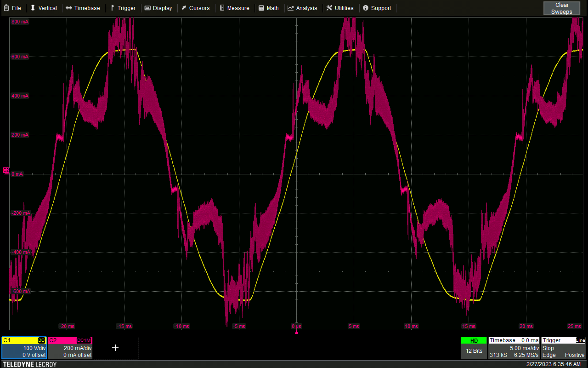Open the C2 channel descriptor box
This screenshot has width=588, height=368.
70,348
